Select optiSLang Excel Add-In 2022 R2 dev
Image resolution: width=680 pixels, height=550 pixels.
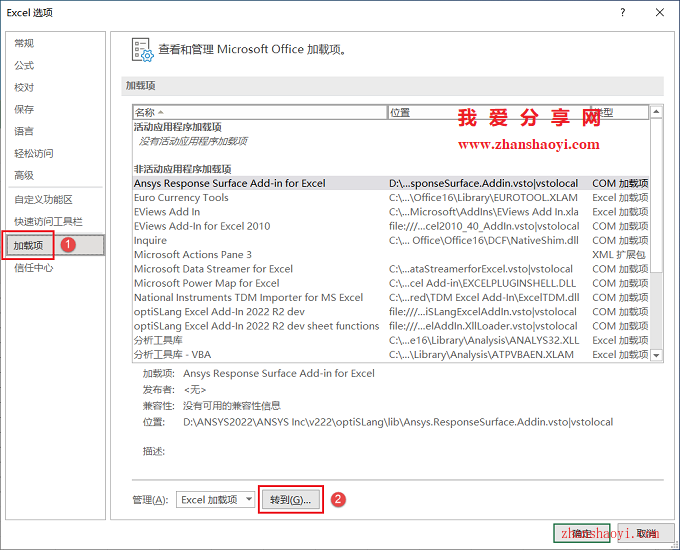(x=390, y=312)
